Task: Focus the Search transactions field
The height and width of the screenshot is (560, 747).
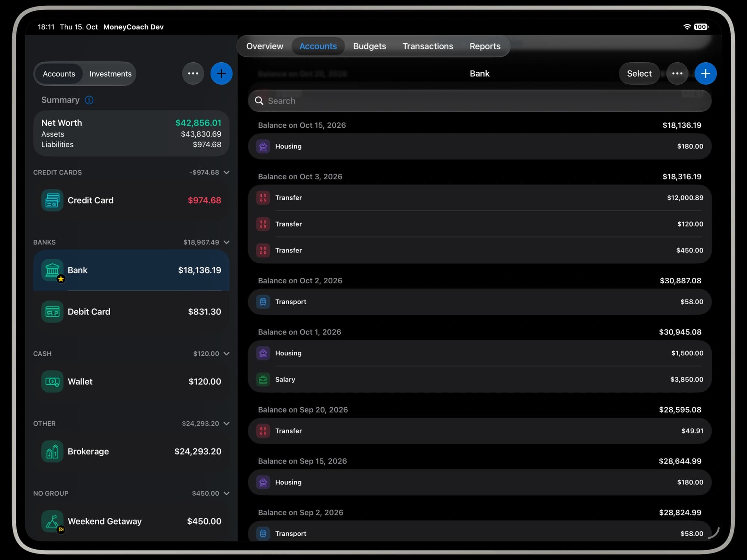Action: pos(480,101)
